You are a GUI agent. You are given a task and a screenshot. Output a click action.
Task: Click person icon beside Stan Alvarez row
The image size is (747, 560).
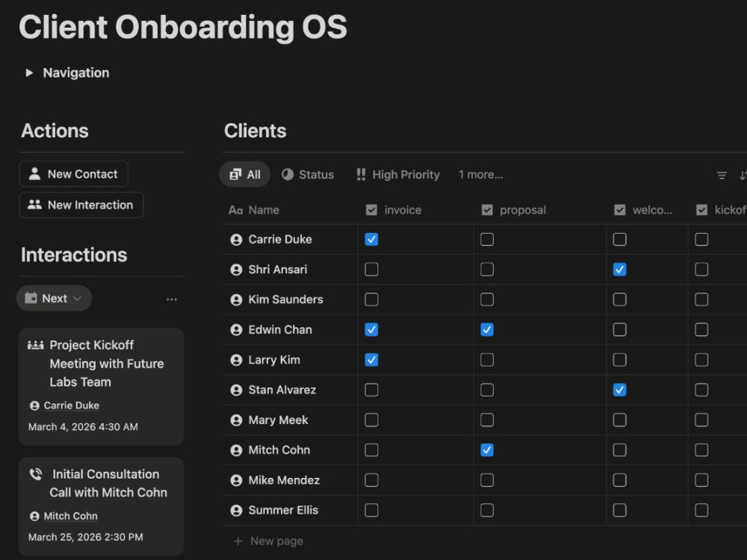[x=236, y=390]
